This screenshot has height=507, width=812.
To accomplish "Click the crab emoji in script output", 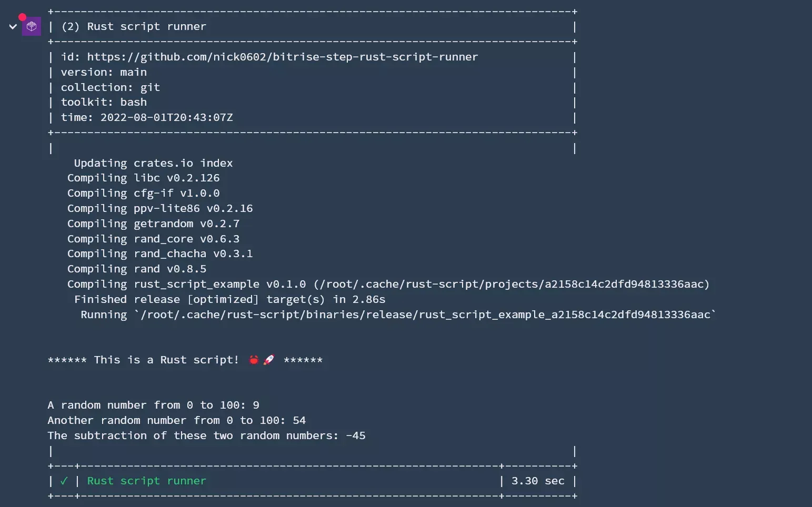I will [x=254, y=360].
